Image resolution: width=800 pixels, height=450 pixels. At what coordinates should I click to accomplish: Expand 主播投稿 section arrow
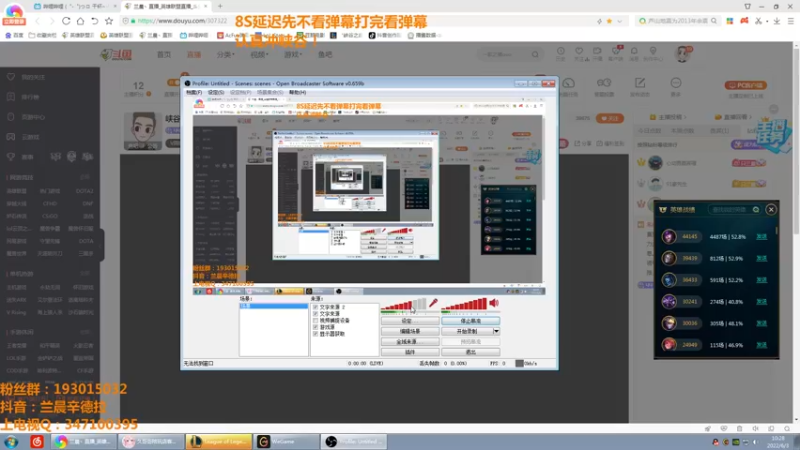(686, 117)
